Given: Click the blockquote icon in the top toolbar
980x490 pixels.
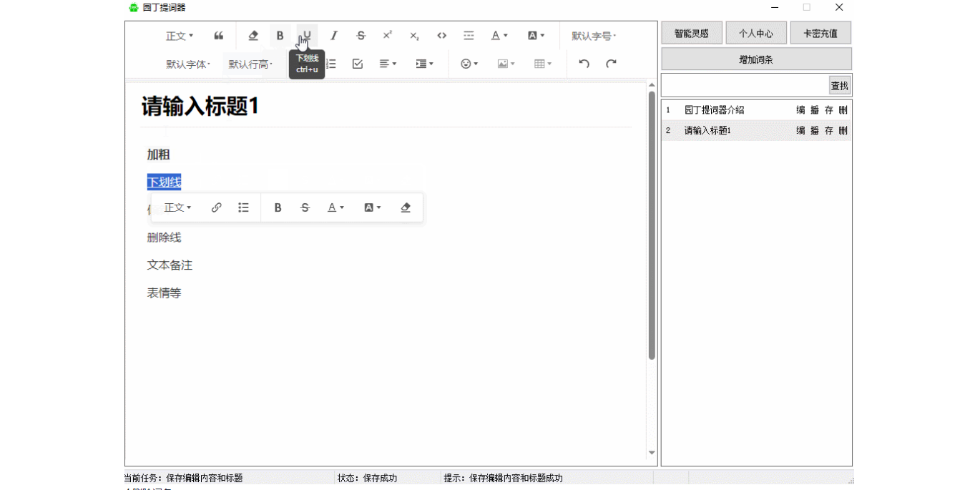Looking at the screenshot, I should pyautogui.click(x=219, y=36).
